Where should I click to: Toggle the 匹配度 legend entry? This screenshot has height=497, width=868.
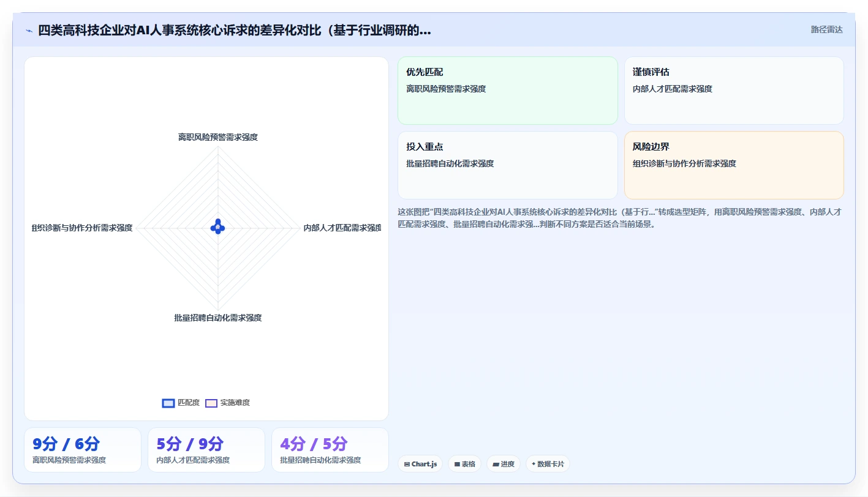coord(181,403)
